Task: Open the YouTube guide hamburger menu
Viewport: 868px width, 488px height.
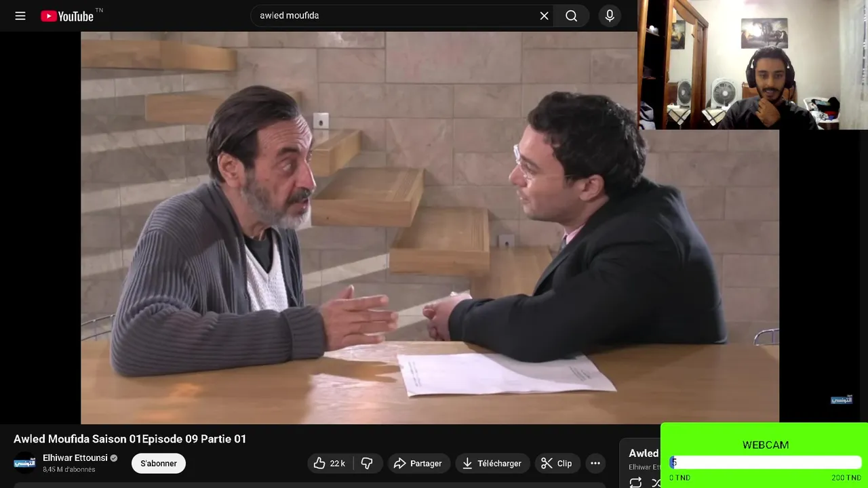Action: (x=20, y=16)
